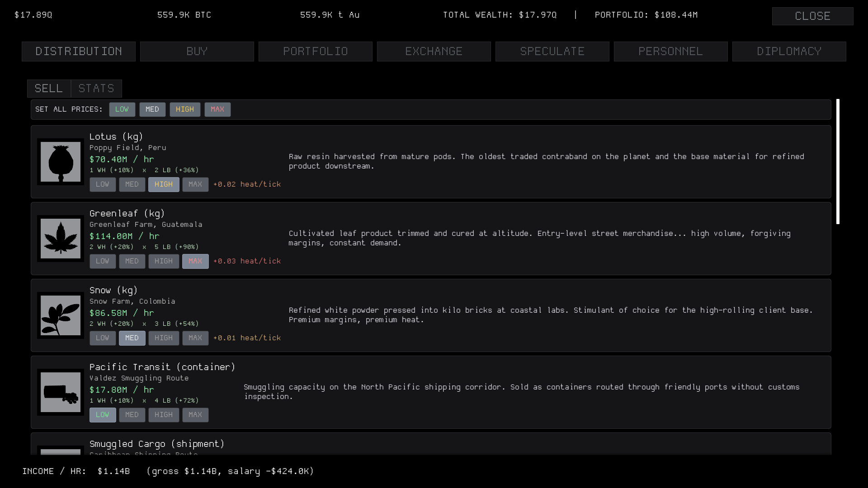
Task: Close the trading panel with CLOSE
Action: coord(813,16)
